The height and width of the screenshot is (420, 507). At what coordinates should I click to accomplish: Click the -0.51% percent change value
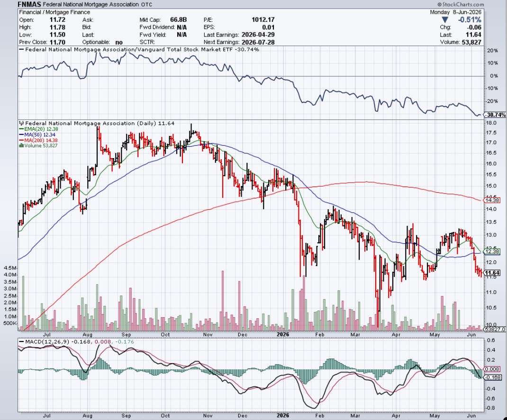click(x=470, y=20)
